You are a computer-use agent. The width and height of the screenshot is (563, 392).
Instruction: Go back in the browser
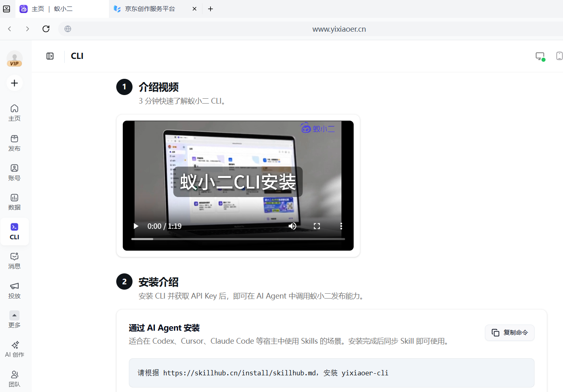pos(10,29)
